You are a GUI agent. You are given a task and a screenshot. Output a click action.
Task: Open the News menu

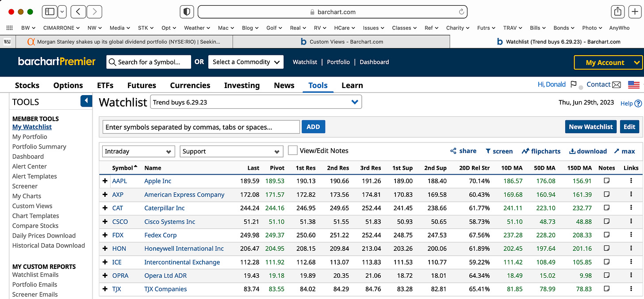[x=284, y=85]
